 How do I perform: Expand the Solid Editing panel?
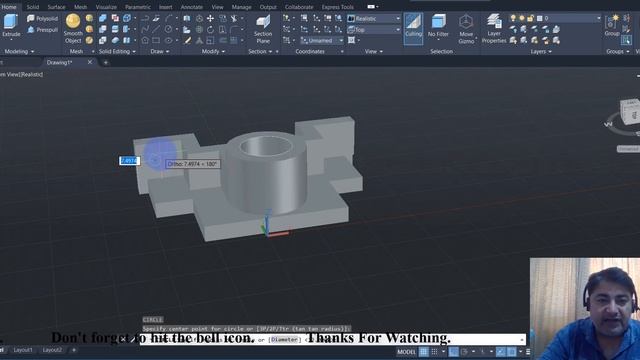[x=117, y=51]
